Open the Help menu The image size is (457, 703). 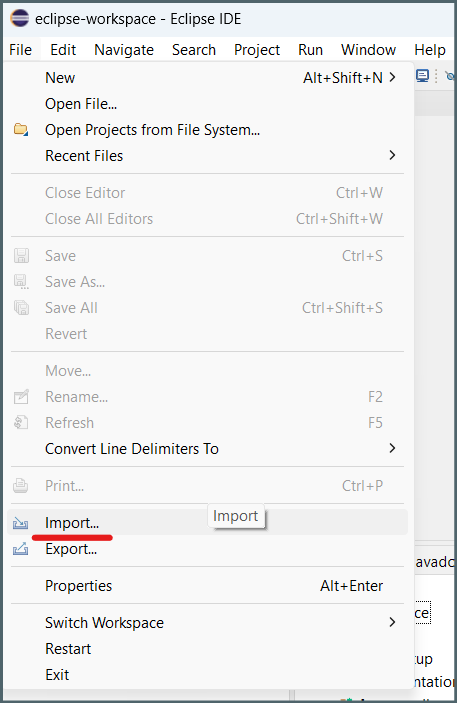pos(430,50)
